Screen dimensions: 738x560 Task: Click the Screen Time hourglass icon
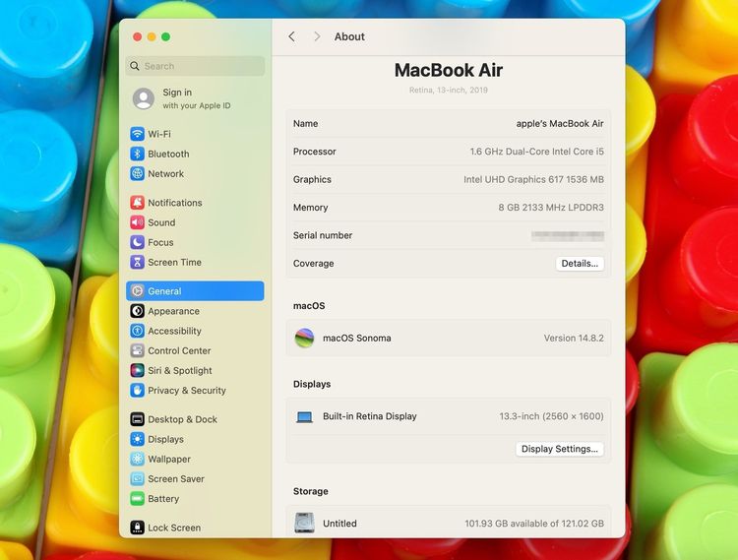click(137, 262)
